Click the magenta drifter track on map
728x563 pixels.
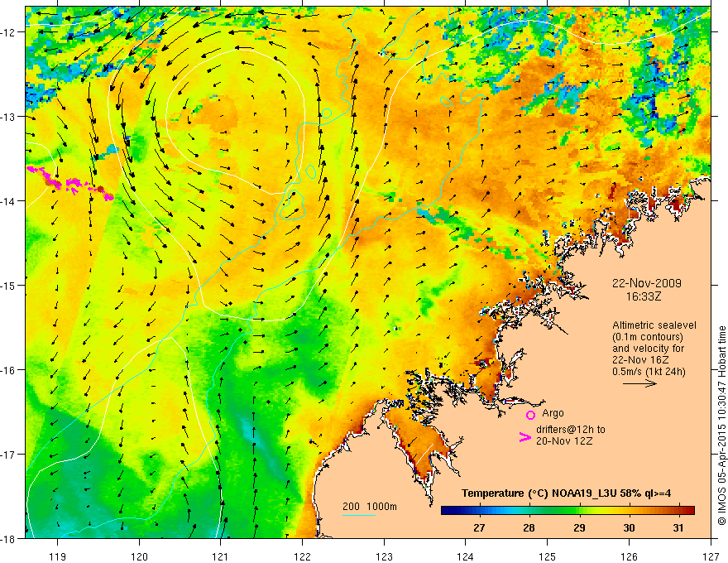(69, 184)
